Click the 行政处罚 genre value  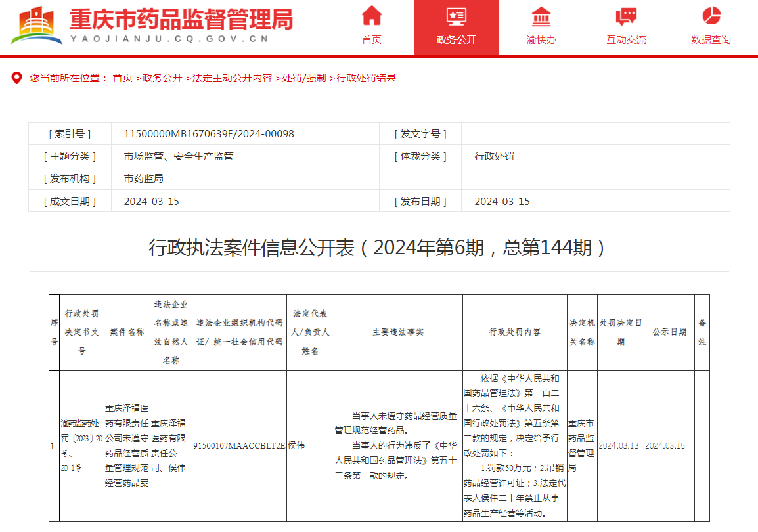tap(494, 156)
